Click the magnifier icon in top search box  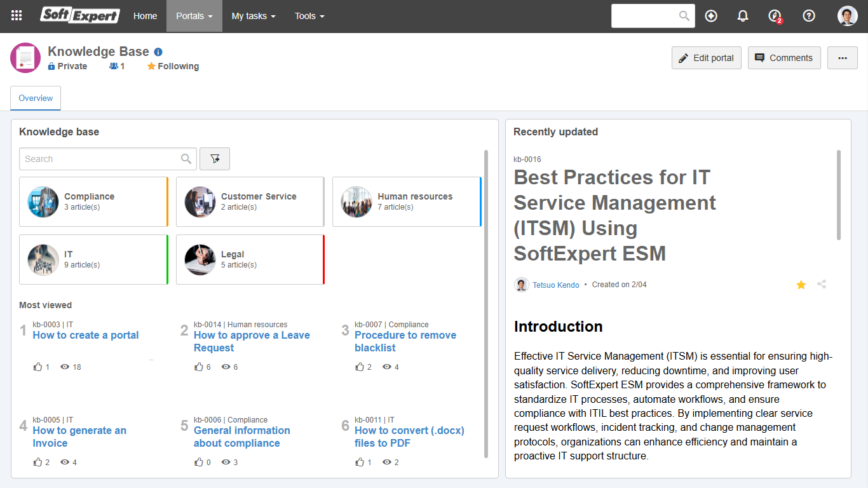coord(684,16)
